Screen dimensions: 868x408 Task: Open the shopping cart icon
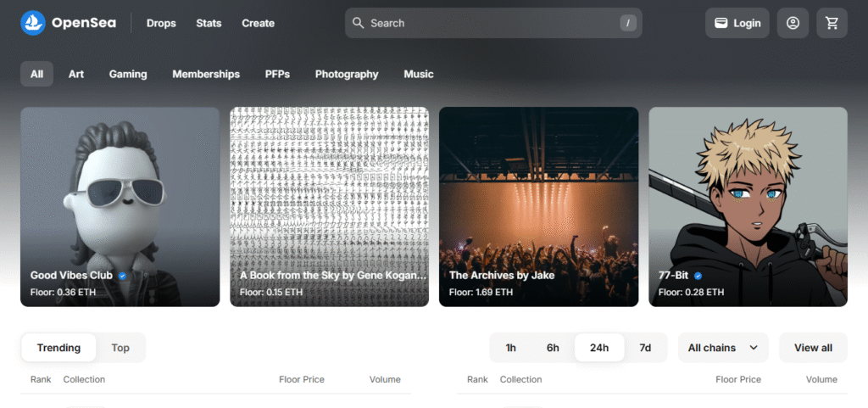(832, 23)
